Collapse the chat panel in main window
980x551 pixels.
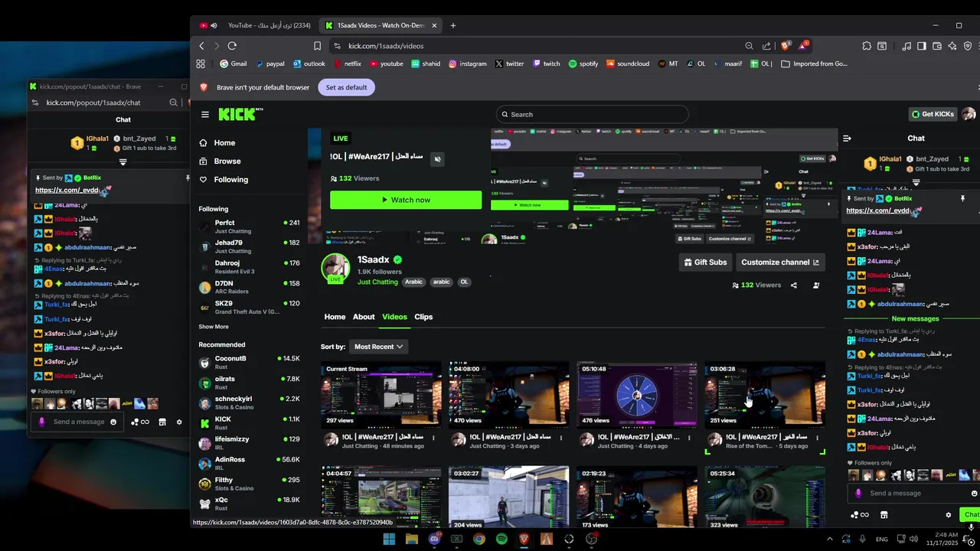[x=847, y=139]
